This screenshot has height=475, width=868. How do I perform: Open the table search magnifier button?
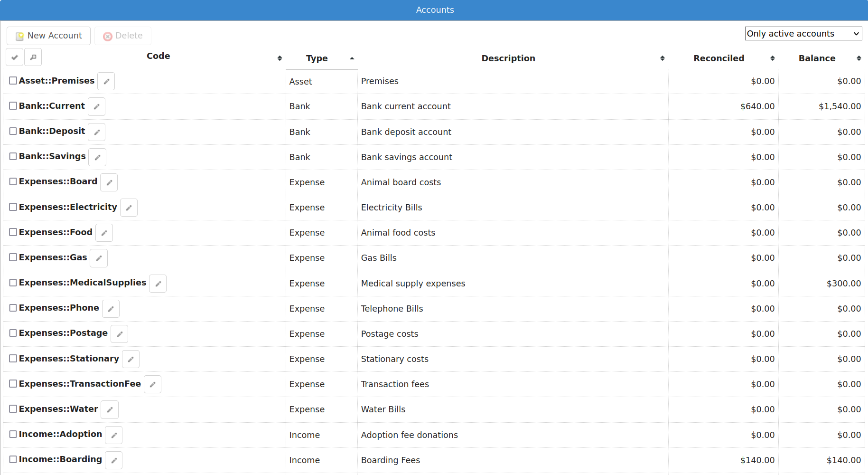[x=33, y=57]
